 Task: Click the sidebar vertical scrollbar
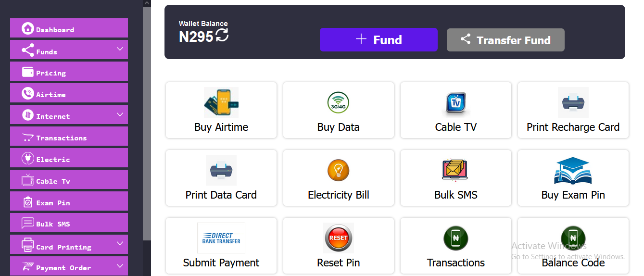pos(147,123)
